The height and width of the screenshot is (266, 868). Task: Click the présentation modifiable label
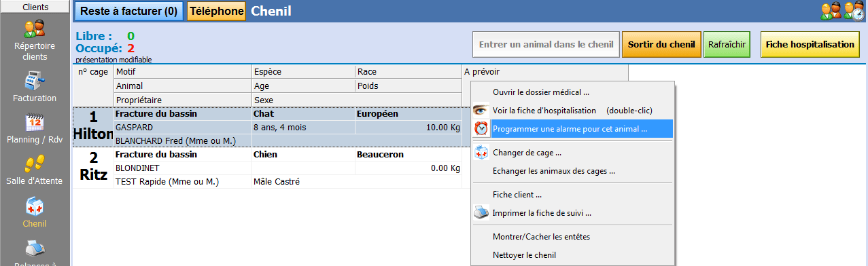114,60
